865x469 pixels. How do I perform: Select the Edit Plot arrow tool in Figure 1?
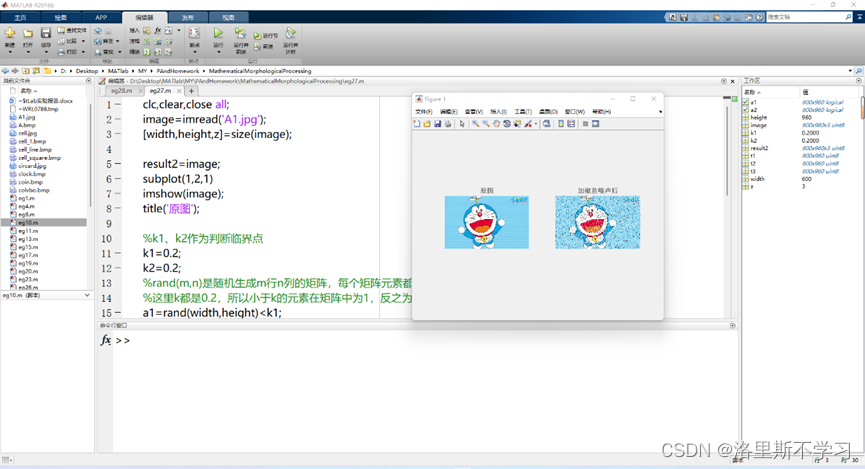tap(462, 124)
